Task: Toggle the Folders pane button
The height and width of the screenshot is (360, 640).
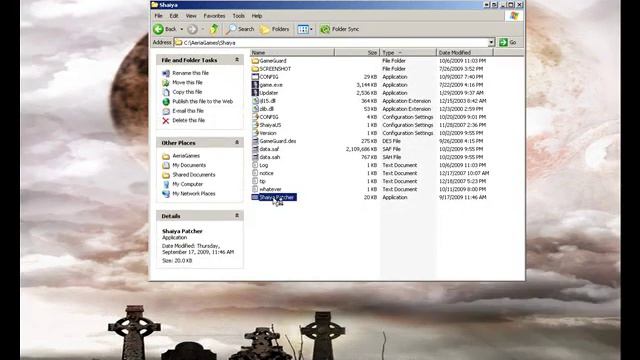Action: point(275,29)
